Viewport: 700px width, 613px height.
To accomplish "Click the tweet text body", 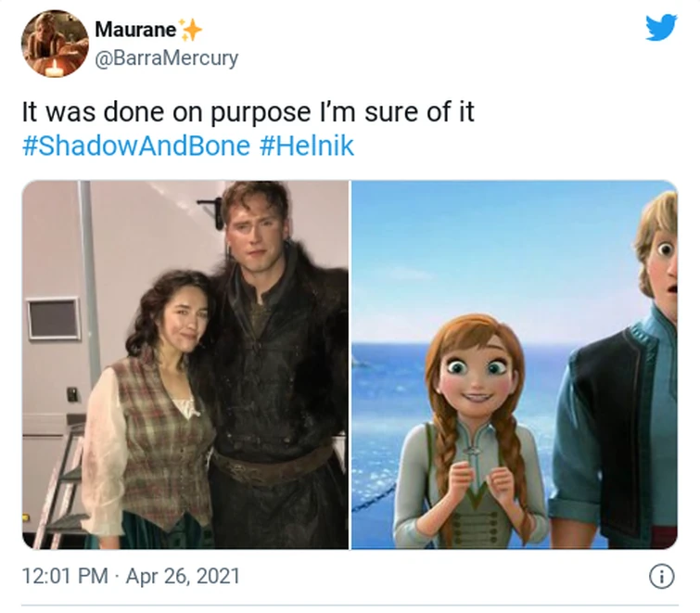I will tap(248, 111).
